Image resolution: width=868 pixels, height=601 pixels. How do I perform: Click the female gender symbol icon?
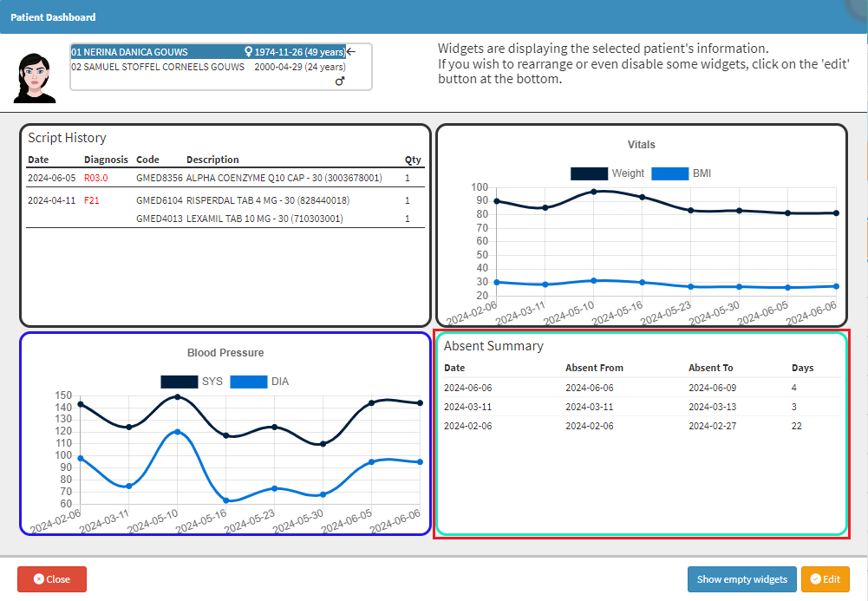pos(249,52)
